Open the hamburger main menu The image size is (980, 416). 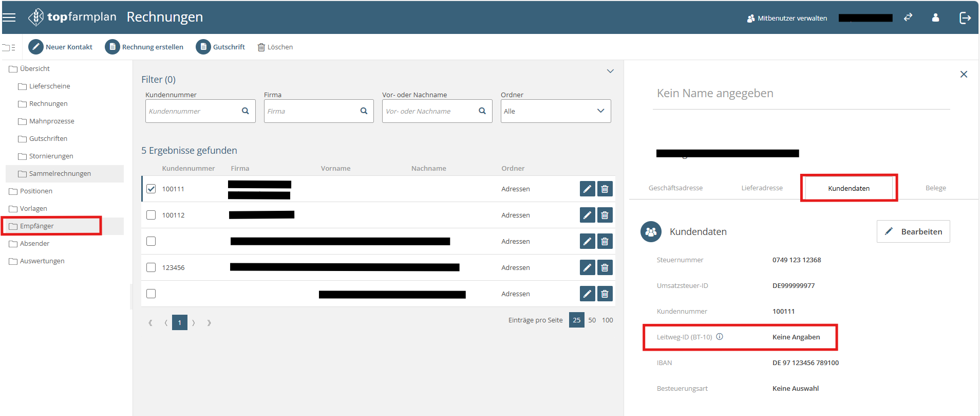point(9,17)
